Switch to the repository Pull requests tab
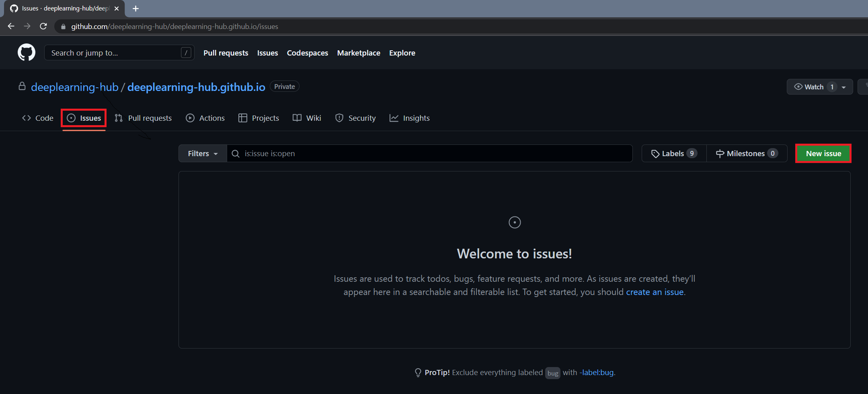868x394 pixels. 143,118
